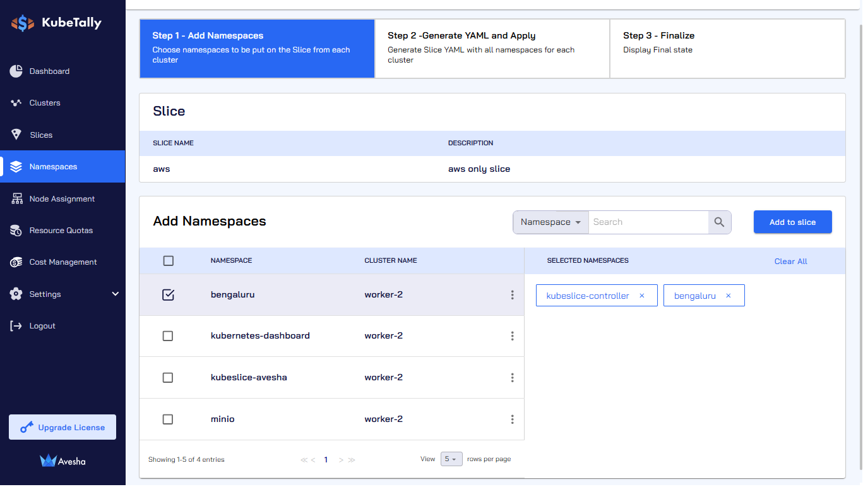Click the Dashboard pie chart icon
The image size is (868, 494).
tap(16, 71)
